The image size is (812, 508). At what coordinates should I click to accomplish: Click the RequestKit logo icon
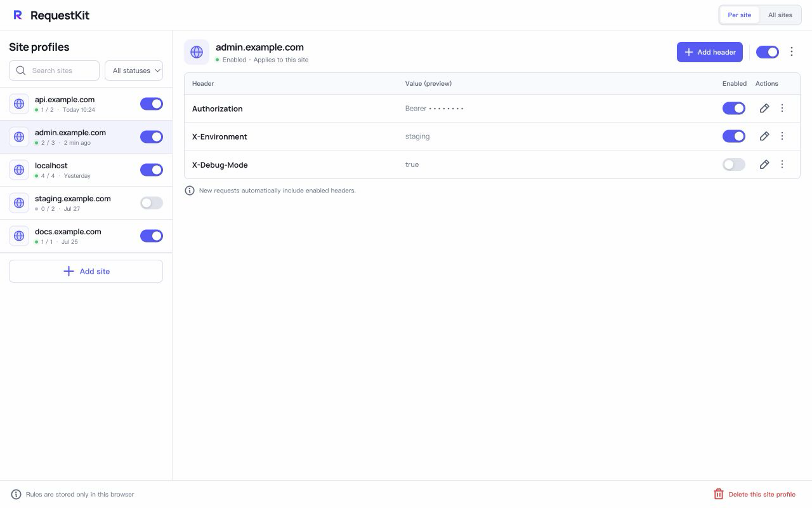tap(18, 15)
